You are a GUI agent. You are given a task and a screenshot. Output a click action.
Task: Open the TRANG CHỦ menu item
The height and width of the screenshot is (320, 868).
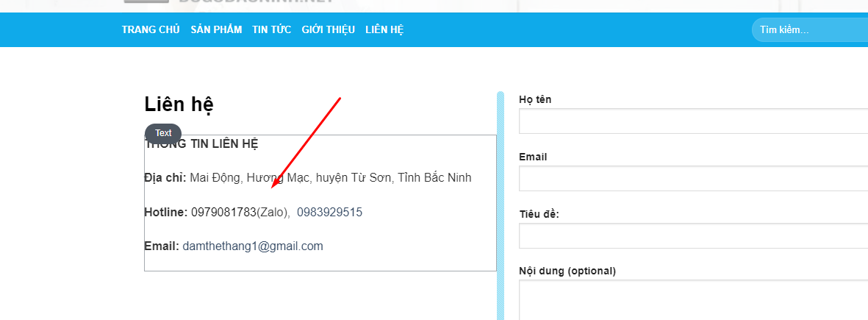(x=151, y=30)
